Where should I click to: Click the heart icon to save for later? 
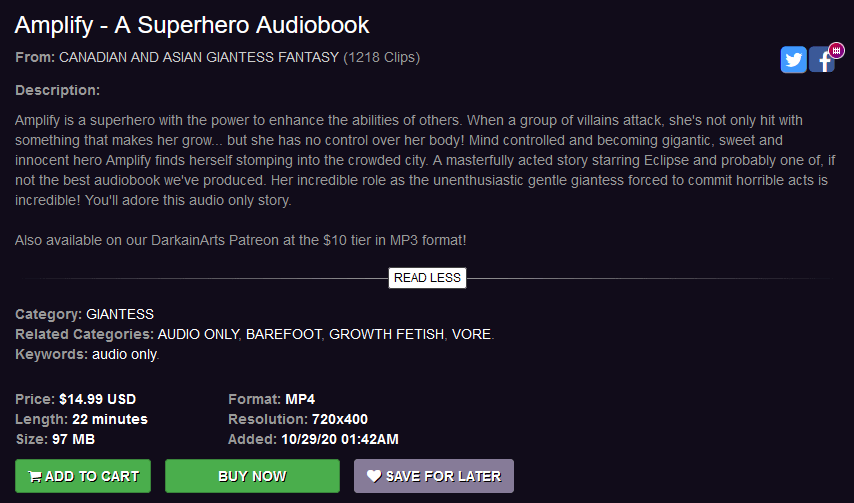tap(374, 477)
